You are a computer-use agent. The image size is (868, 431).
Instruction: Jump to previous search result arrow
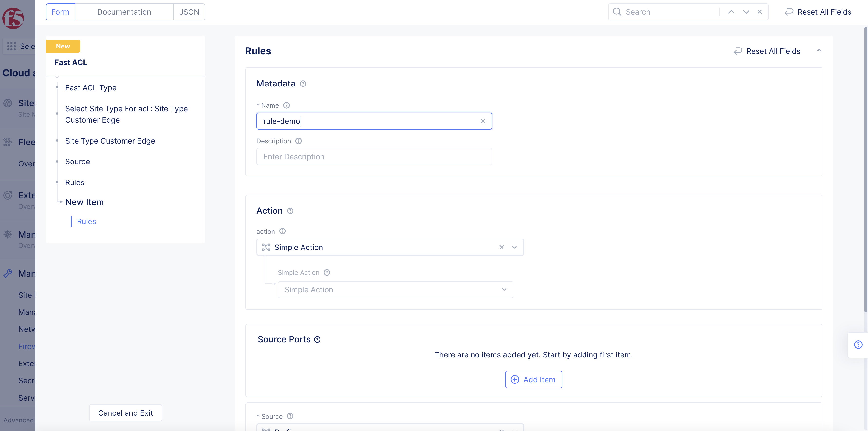(x=731, y=12)
